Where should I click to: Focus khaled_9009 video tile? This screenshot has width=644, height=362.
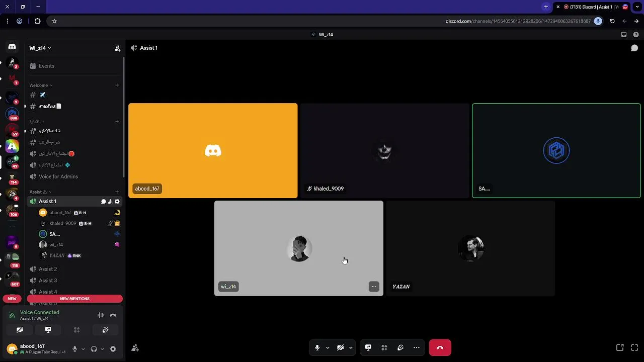(x=384, y=151)
